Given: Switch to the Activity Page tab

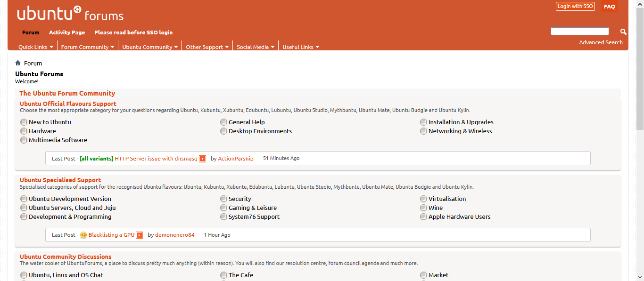Looking at the screenshot, I should click(67, 32).
